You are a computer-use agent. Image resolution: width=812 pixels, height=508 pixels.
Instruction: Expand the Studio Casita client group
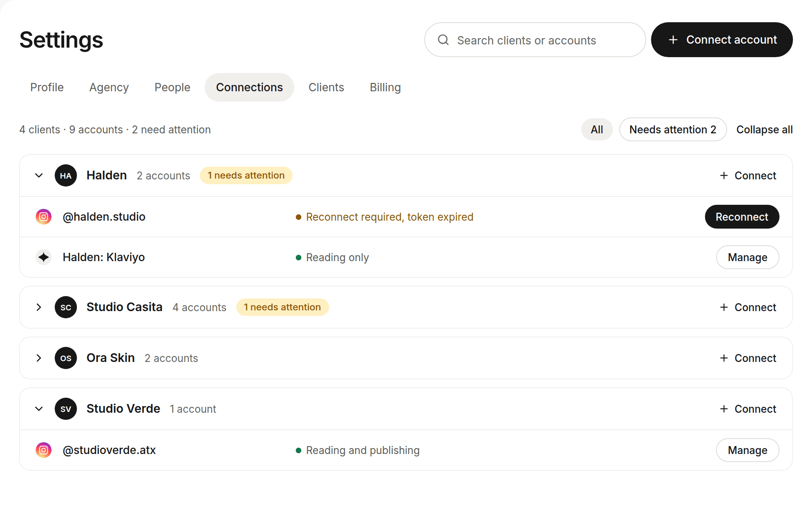tap(39, 307)
